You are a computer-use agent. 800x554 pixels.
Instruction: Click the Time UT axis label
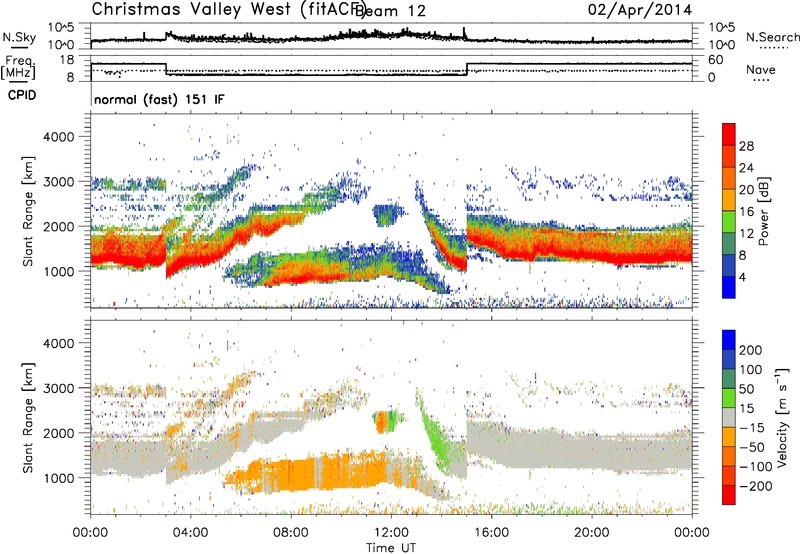391,548
